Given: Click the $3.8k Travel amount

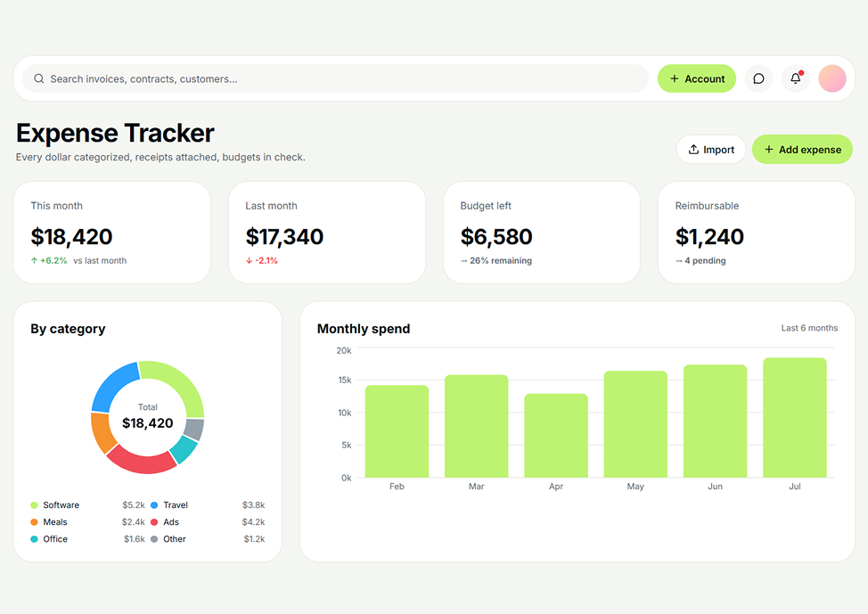Looking at the screenshot, I should [253, 505].
